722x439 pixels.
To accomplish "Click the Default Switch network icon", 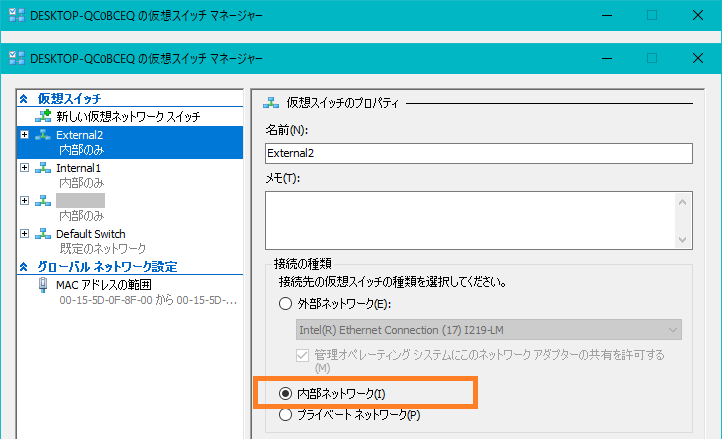I will 43,234.
